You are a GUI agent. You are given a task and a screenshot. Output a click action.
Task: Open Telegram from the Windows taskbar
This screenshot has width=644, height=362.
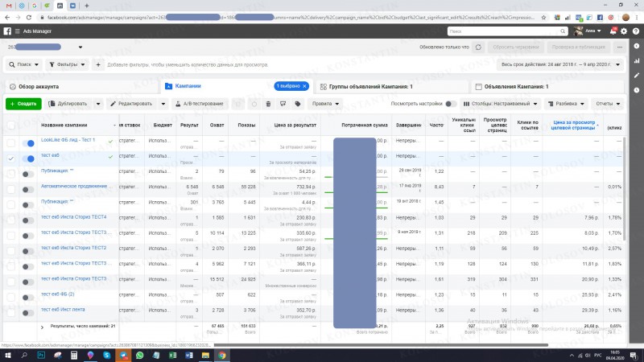pos(123,355)
